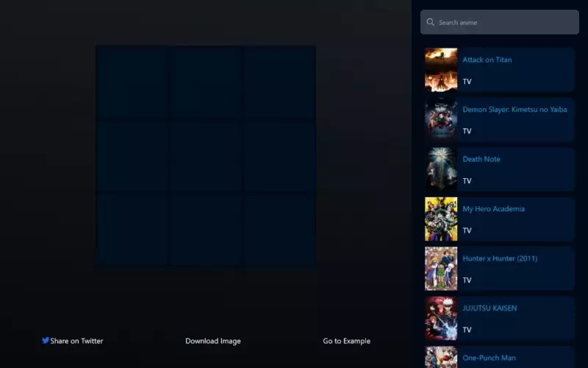Viewport: 588px width, 368px height.
Task: Click the My Hero Academia title
Action: tap(493, 208)
